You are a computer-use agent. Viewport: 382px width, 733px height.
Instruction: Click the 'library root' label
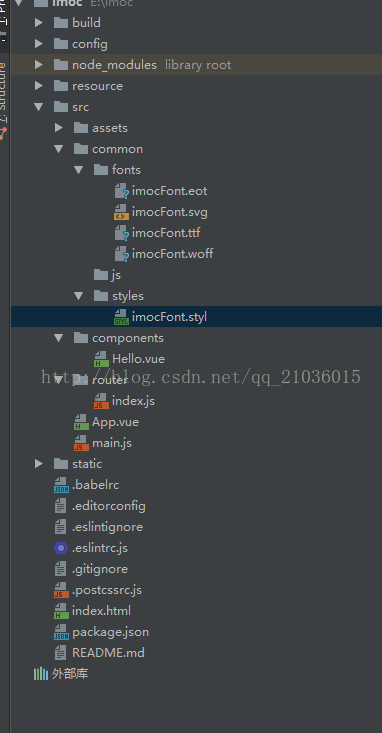tap(198, 65)
